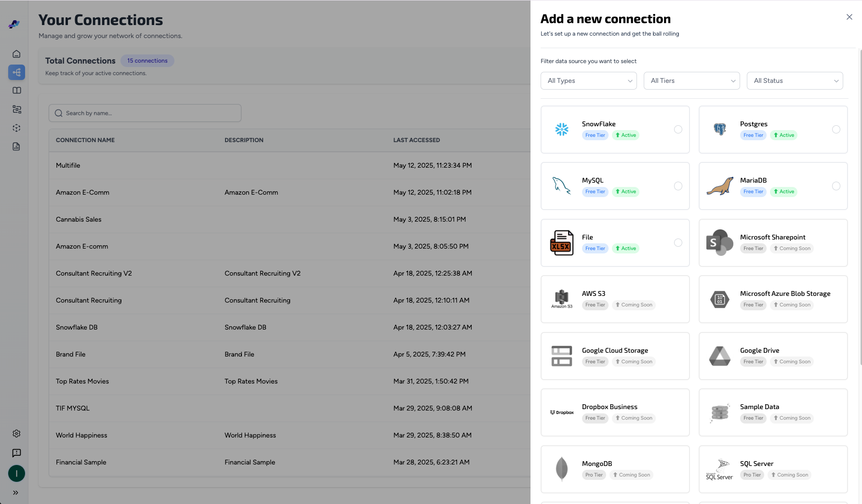Screen dimensions: 862x504
Task: Open the Top Rates Movies connection name
Action: tap(82, 381)
